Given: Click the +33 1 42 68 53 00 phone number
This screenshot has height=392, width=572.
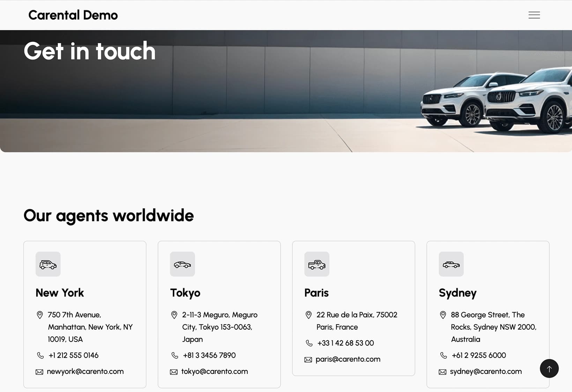Looking at the screenshot, I should click(x=345, y=343).
